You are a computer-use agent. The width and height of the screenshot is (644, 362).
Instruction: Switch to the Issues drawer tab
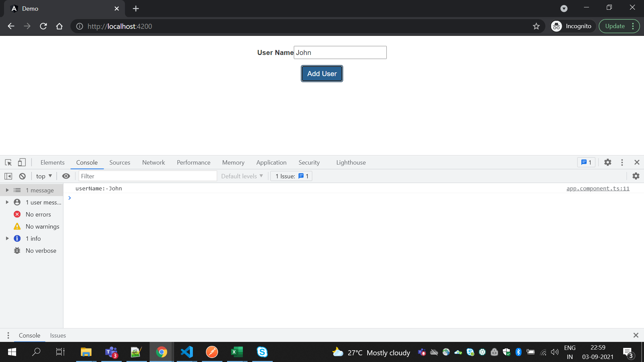[58, 335]
